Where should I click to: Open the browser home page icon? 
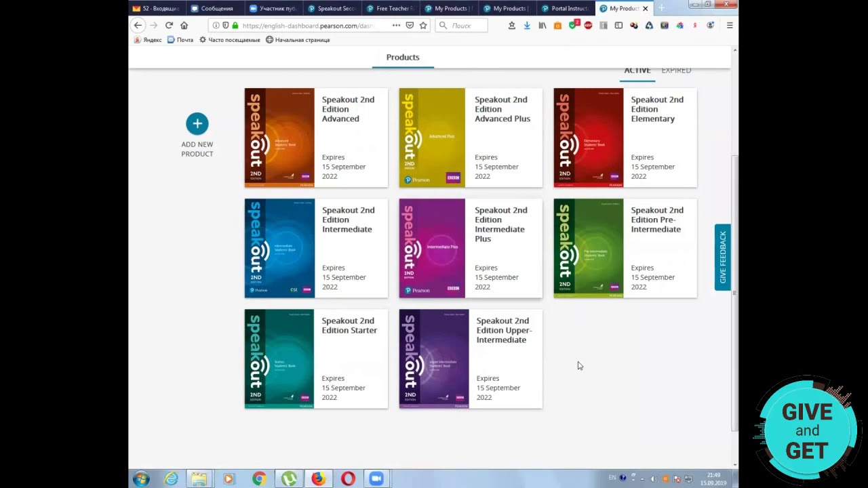point(184,25)
